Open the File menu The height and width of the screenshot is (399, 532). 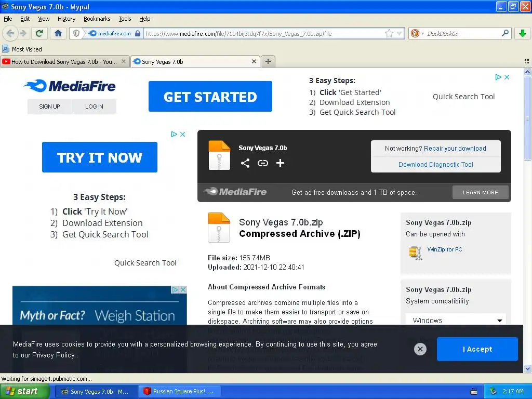pos(8,19)
